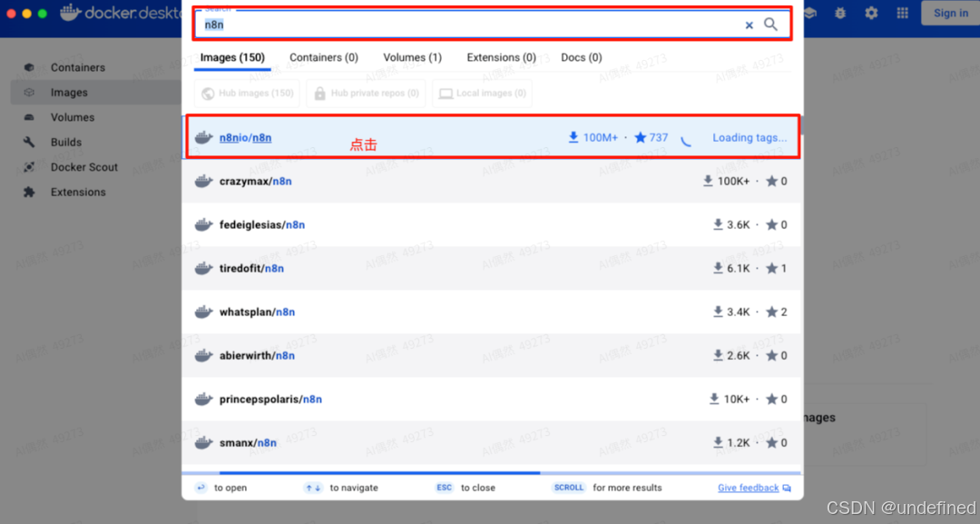Select the smanx/n8n result
Viewport: 980px width, 524px height.
pos(492,442)
